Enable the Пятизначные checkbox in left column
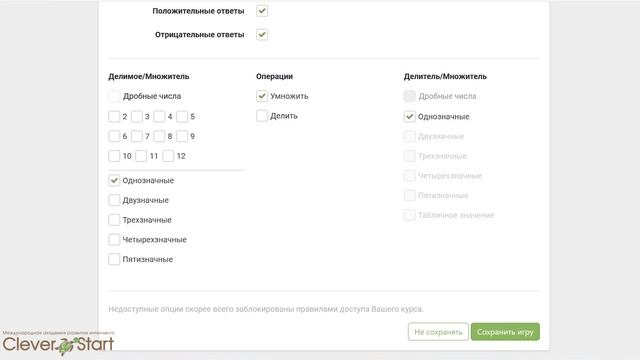The height and width of the screenshot is (360, 640). click(x=114, y=259)
